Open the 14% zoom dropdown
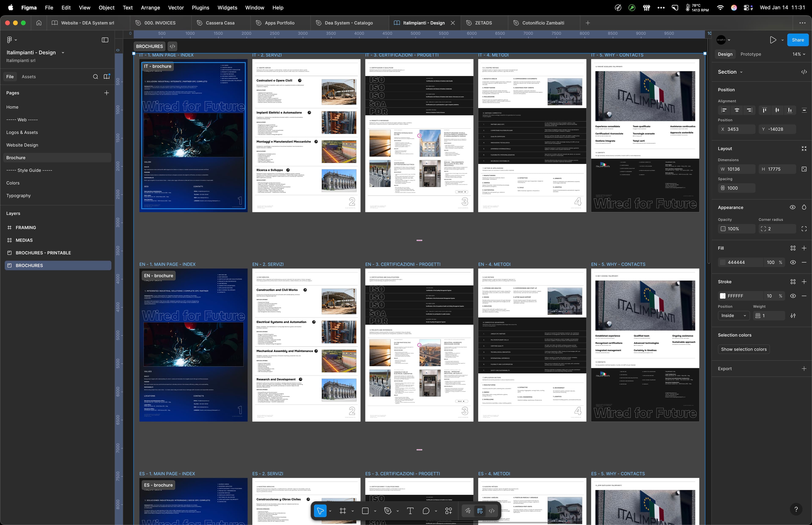The height and width of the screenshot is (525, 812). (x=799, y=54)
